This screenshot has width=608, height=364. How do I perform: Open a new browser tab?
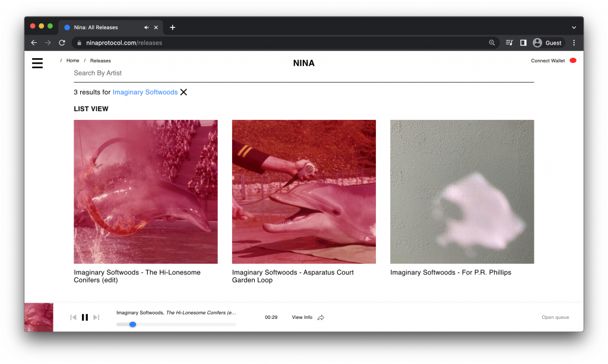(173, 27)
